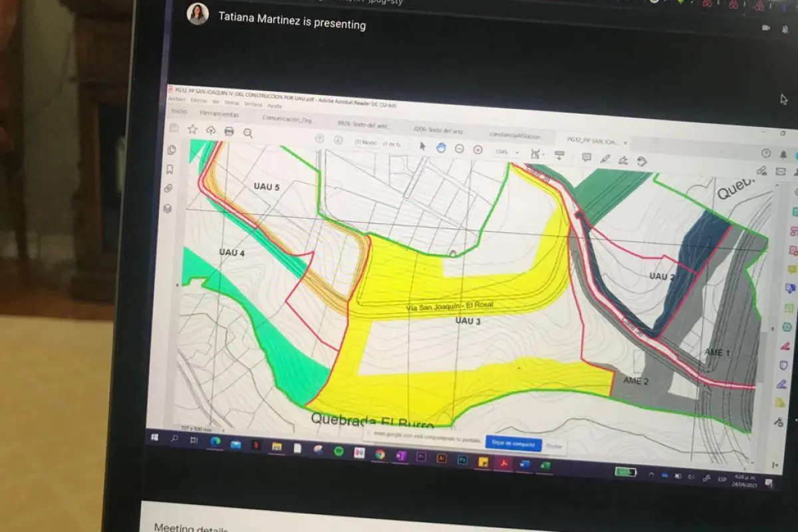Open Microsoft Edge from the taskbar

pos(215,441)
